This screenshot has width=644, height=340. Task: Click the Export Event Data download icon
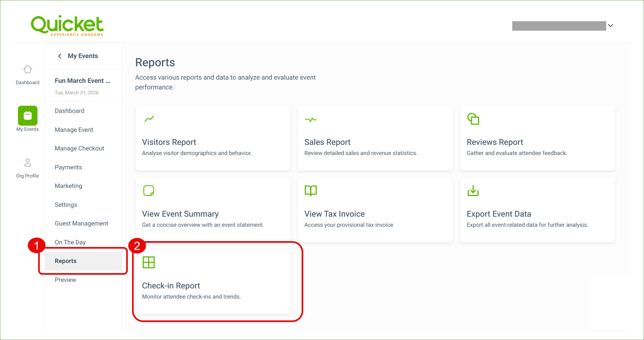pos(473,191)
